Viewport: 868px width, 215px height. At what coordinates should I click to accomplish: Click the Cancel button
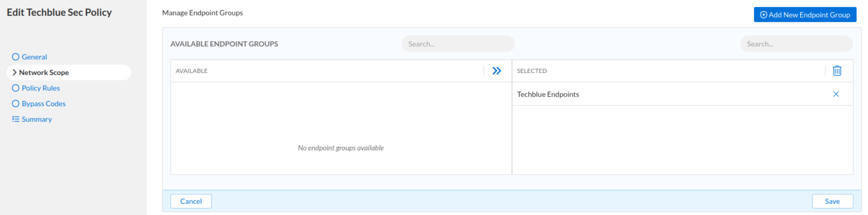191,201
